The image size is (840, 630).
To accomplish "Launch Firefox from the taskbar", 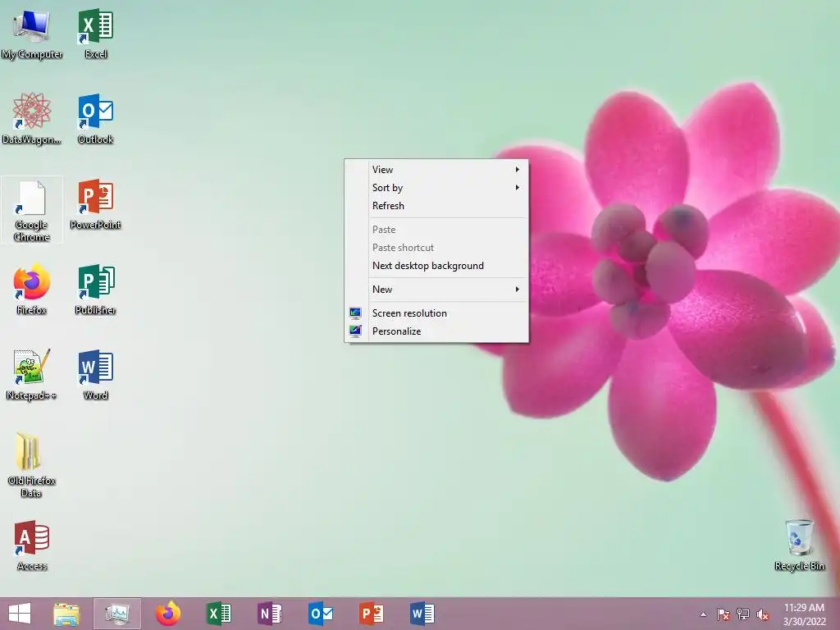I will [168, 614].
